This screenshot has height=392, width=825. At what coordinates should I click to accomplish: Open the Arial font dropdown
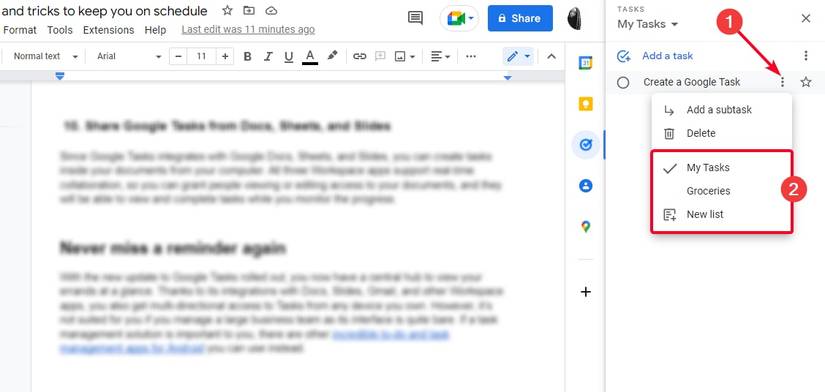tap(128, 56)
